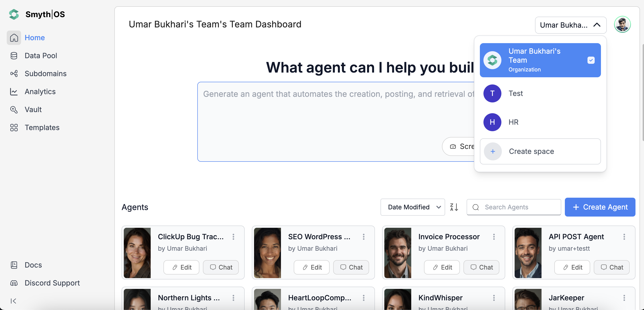
Task: Click inside the Search Agents field
Action: [514, 207]
